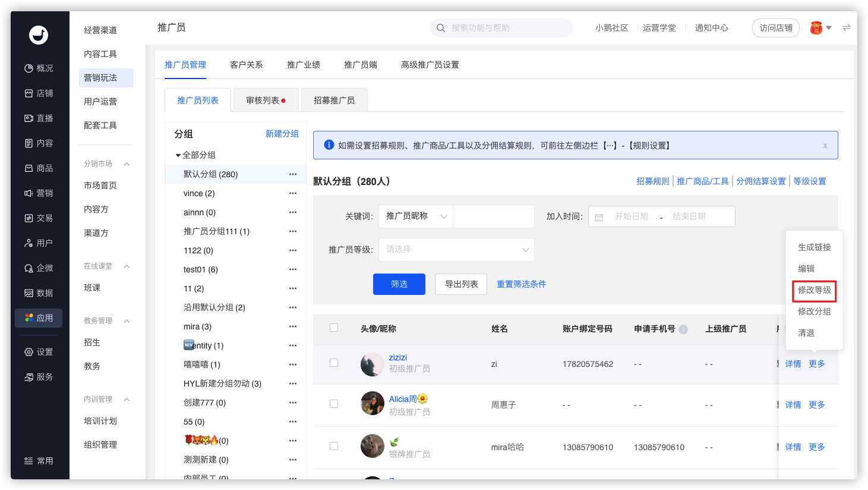Viewport: 868px width, 490px height.
Task: Click the white round logo in sidebar
Action: pyautogui.click(x=39, y=35)
